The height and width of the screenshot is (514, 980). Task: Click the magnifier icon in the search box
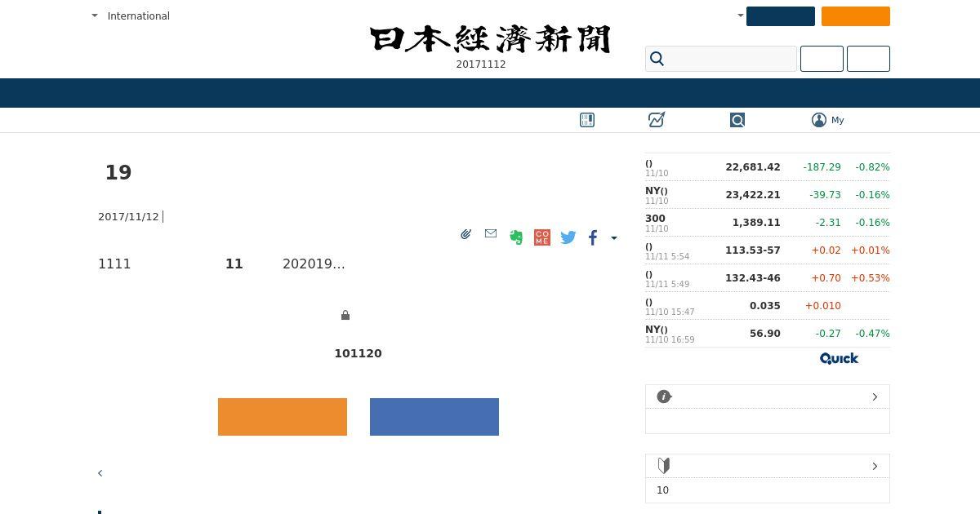[657, 59]
